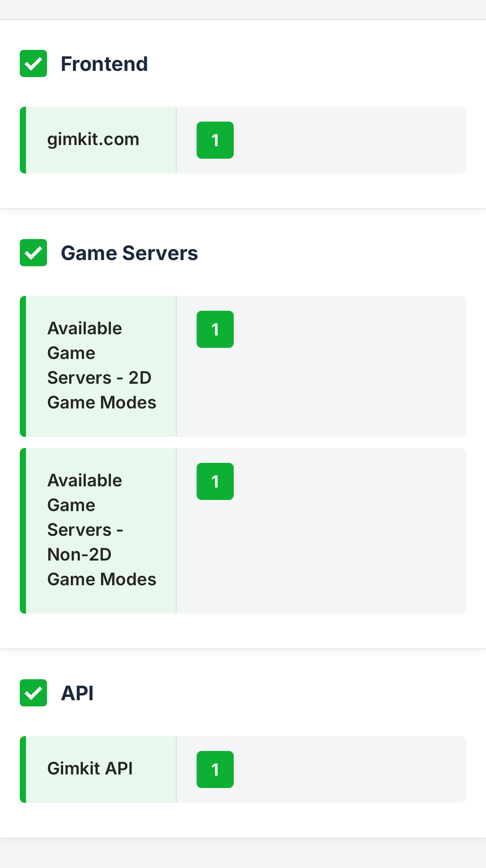
Task: Click the Frontend section heading
Action: (104, 64)
